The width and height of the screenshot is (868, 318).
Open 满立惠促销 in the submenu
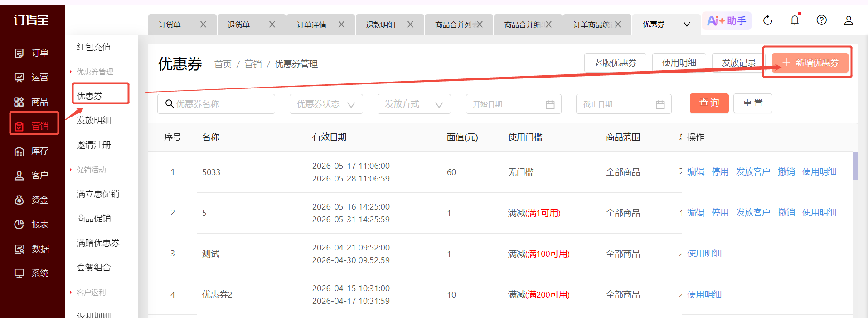click(98, 194)
